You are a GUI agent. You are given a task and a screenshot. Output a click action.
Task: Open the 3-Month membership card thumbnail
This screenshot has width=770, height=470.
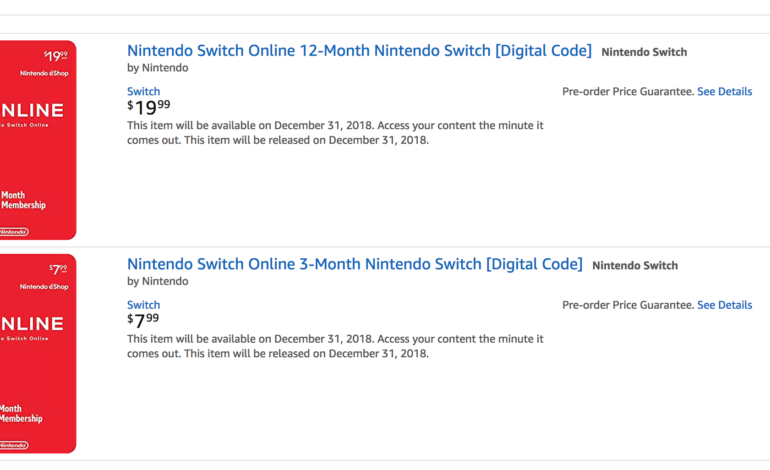pos(37,353)
